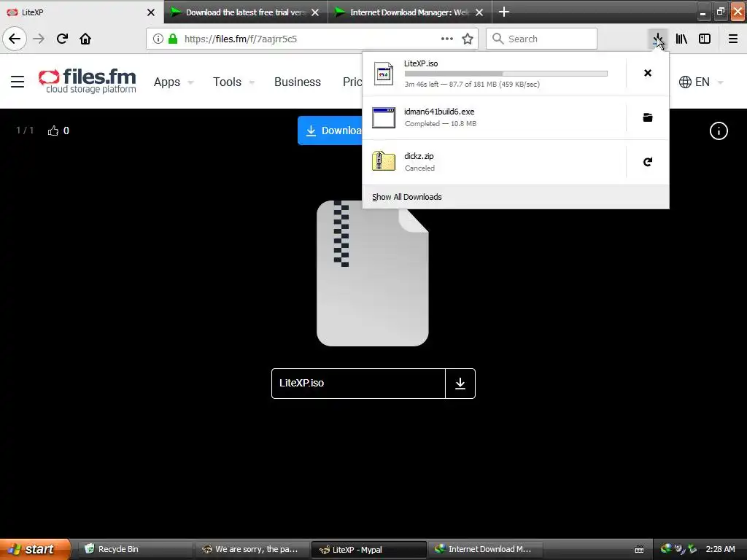Reload the current page
747x560 pixels.
[x=62, y=39]
